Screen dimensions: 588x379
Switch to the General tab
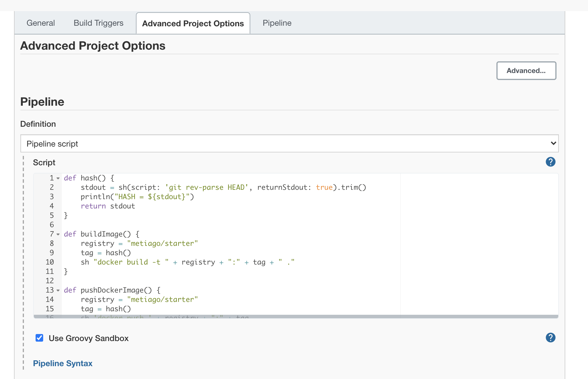coord(41,23)
